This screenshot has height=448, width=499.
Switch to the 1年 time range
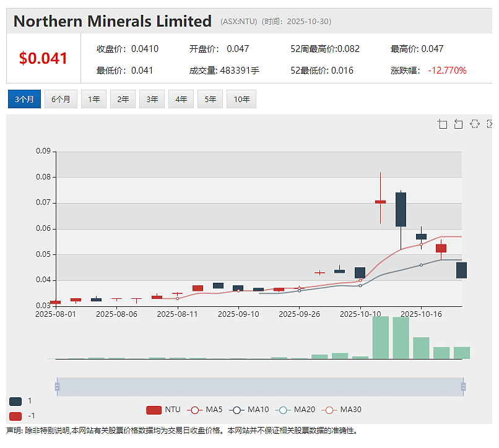(93, 99)
